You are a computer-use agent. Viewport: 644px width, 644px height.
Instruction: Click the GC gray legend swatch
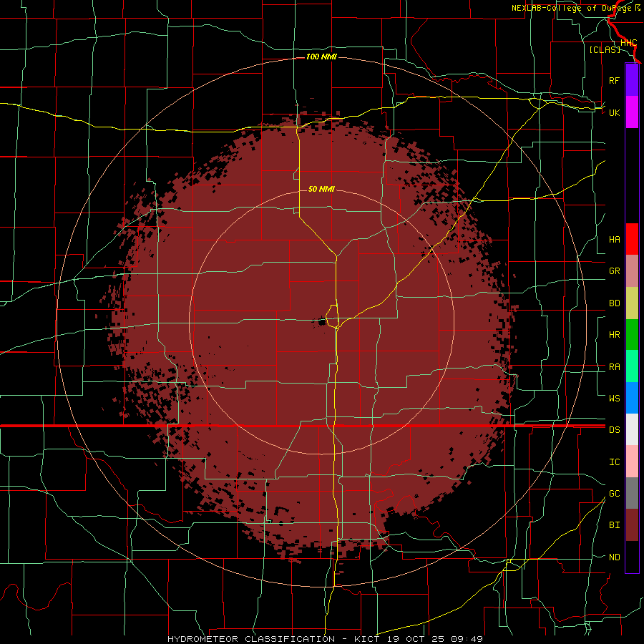point(632,493)
